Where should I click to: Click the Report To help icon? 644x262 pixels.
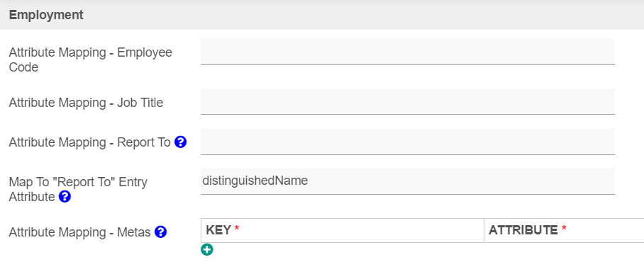(180, 142)
